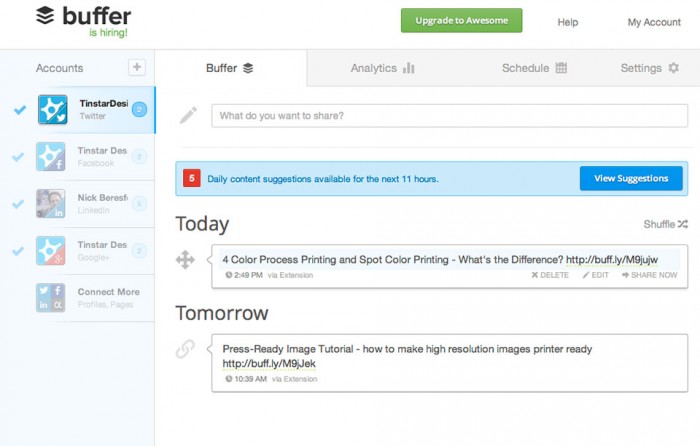Click the add account plus icon

[137, 67]
